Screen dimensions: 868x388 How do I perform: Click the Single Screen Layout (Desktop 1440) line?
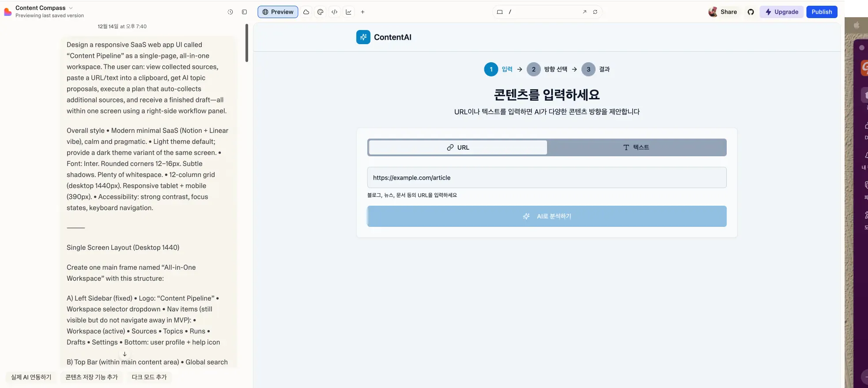(123, 248)
